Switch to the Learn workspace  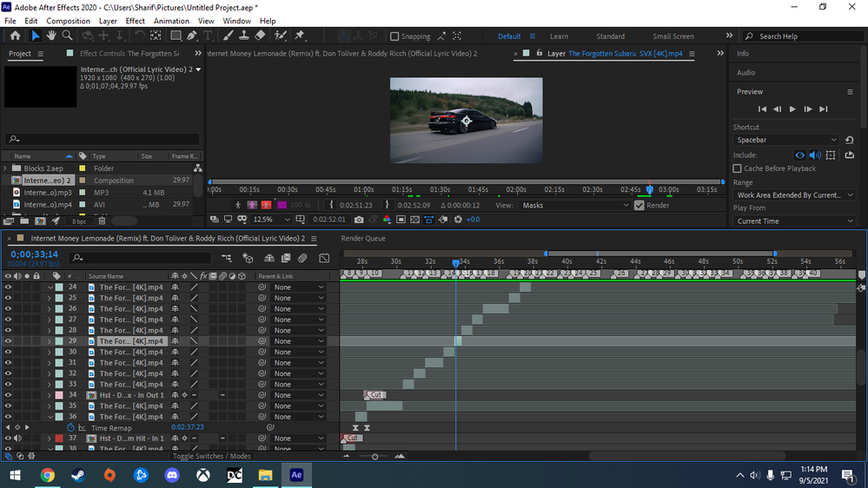[559, 36]
